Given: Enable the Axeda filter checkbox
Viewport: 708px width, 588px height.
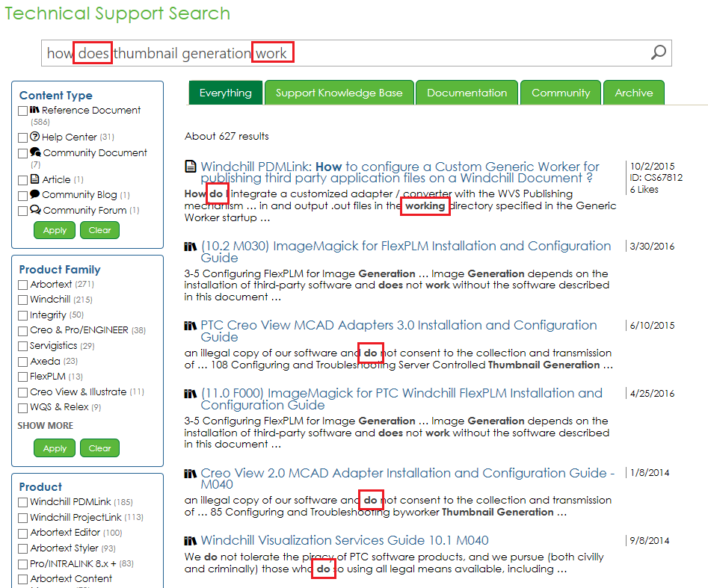Looking at the screenshot, I should 22,362.
